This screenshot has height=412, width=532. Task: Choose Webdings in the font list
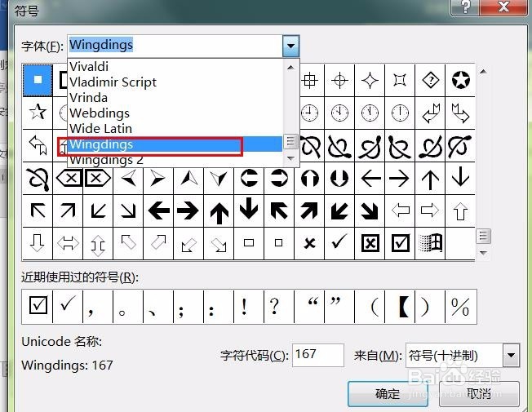pos(175,113)
